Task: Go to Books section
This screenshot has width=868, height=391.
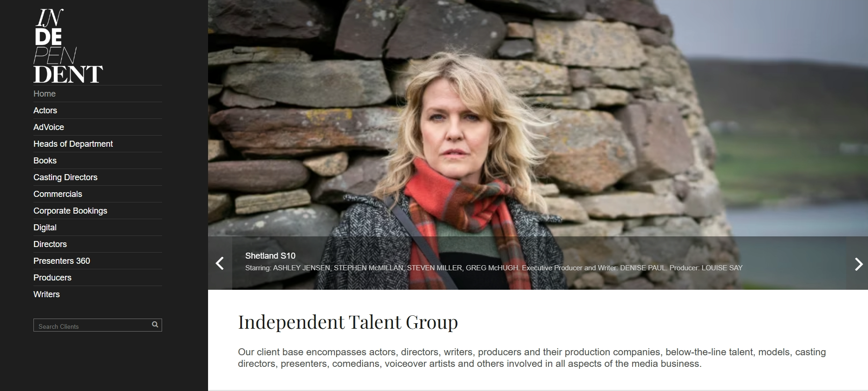Action: point(45,161)
